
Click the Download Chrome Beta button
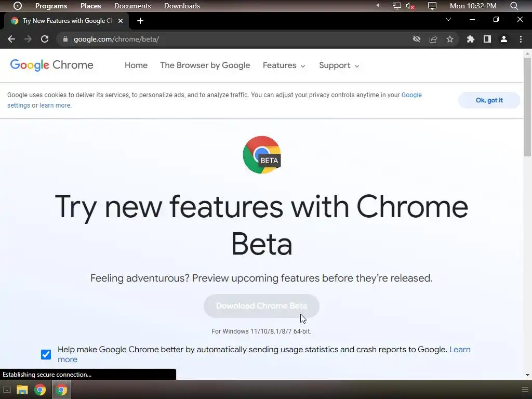261,306
